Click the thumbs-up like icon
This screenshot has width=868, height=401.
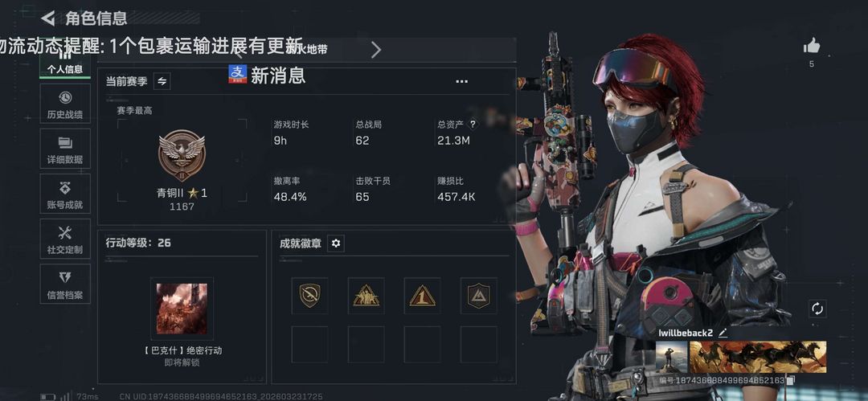coord(812,47)
